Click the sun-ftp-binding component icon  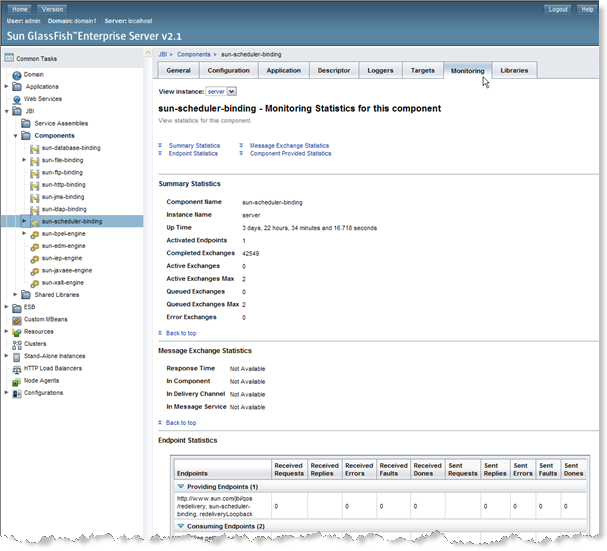(35, 173)
